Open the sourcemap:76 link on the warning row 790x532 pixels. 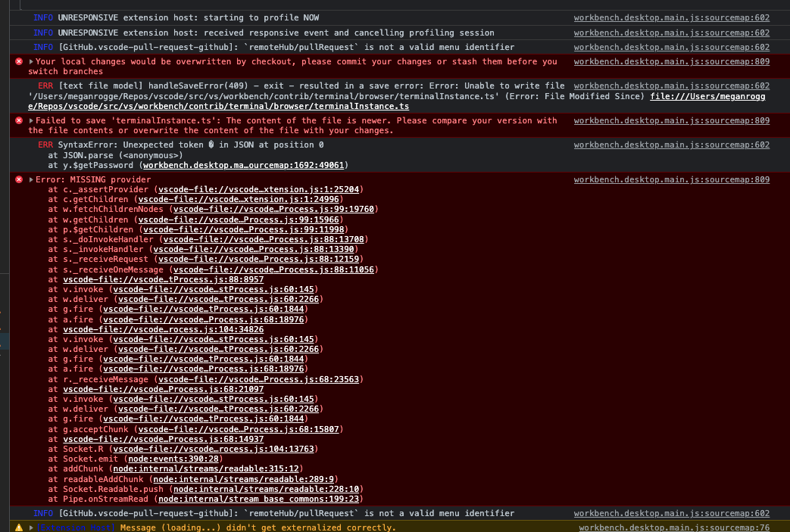(674, 527)
